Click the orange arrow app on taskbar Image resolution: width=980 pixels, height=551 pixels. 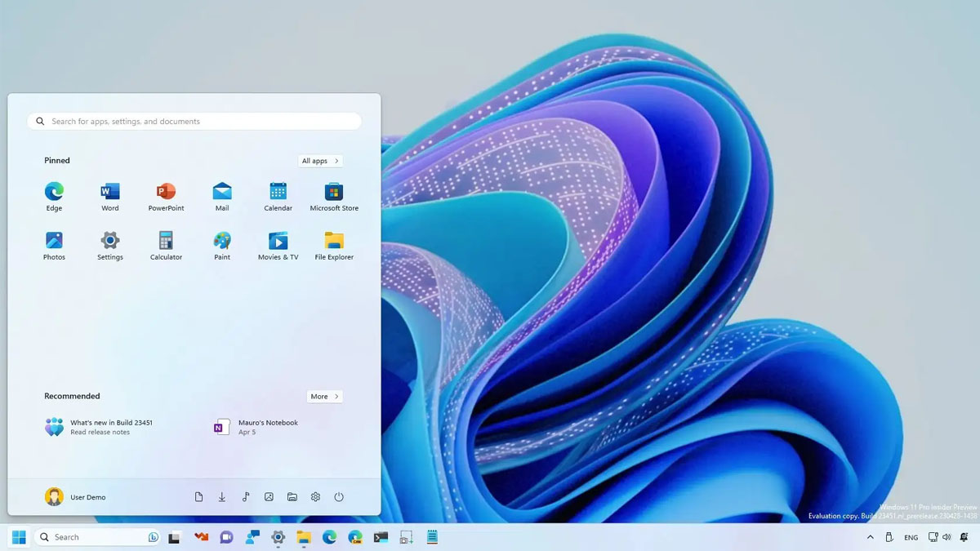tap(201, 537)
